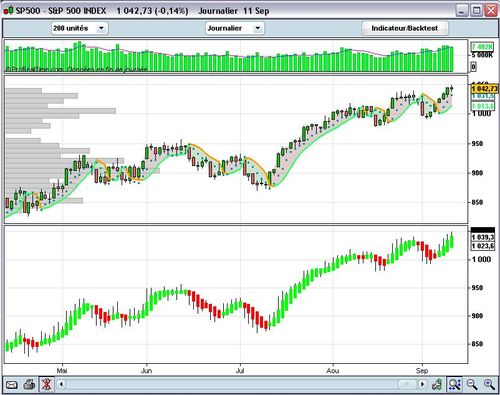The height and width of the screenshot is (395, 500).
Task: Click the scrollbar right arrow
Action: (x=423, y=384)
